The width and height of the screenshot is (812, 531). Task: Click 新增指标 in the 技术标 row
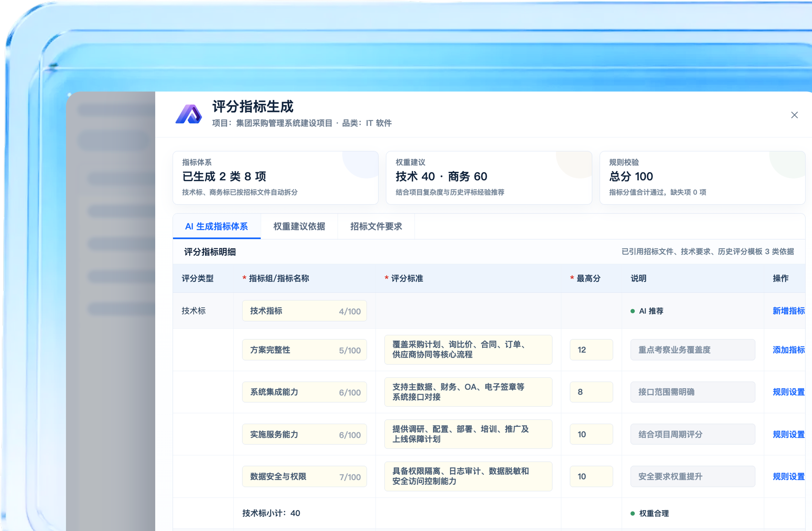pyautogui.click(x=788, y=311)
